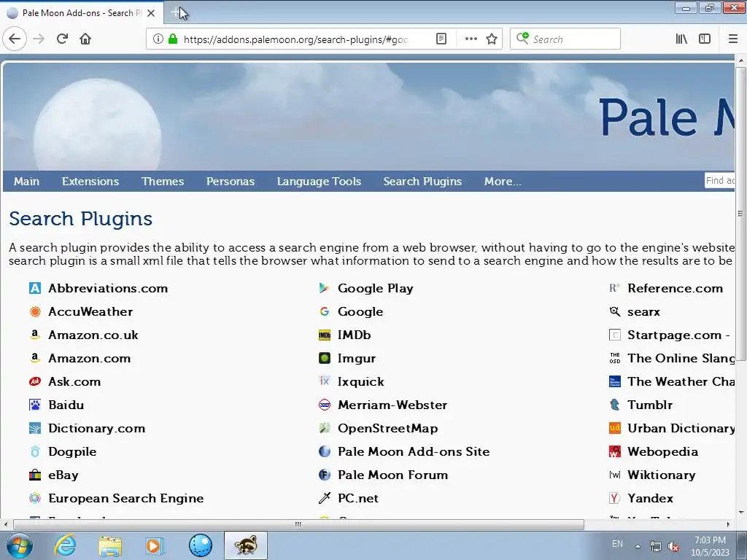The image size is (747, 560).
Task: Toggle reader view icon
Action: click(441, 39)
